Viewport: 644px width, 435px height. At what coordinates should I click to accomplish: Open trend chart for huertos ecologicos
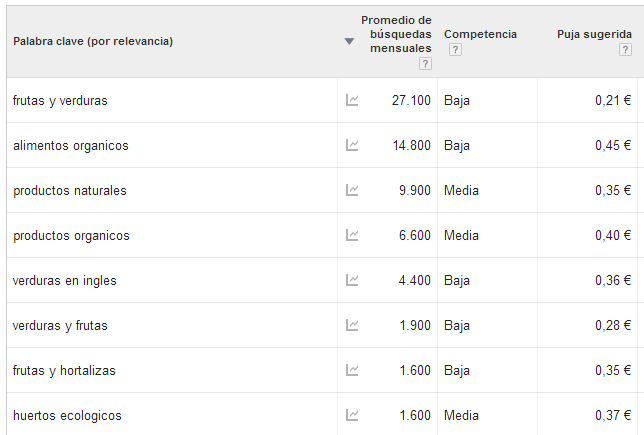352,415
